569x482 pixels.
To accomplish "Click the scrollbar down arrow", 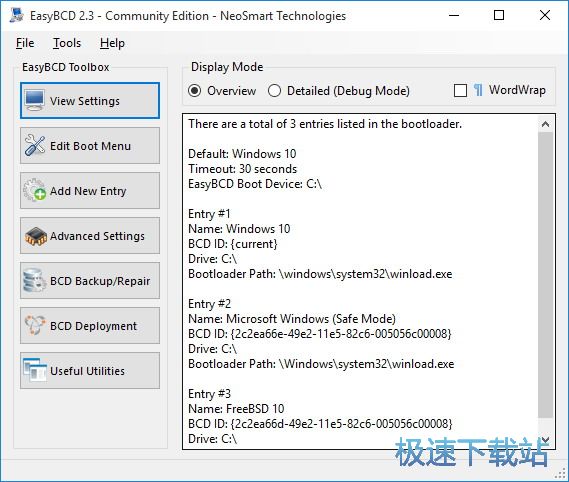I will [545, 440].
